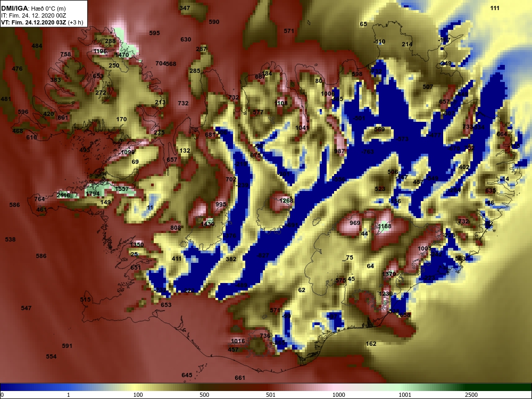
Task: Click the map value 523
Action: click(380, 189)
